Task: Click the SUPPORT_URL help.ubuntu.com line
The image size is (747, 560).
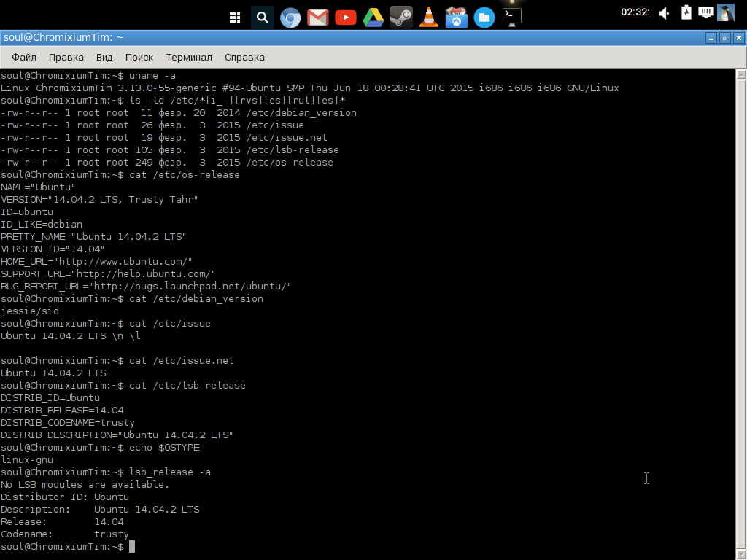Action: pyautogui.click(x=108, y=274)
